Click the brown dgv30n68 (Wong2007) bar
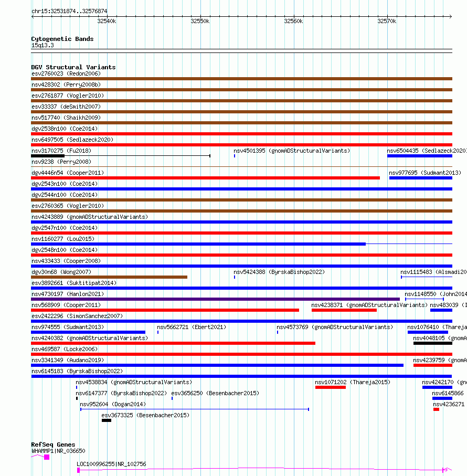Image resolution: width=467 pixels, height=476 pixels. tap(109, 277)
